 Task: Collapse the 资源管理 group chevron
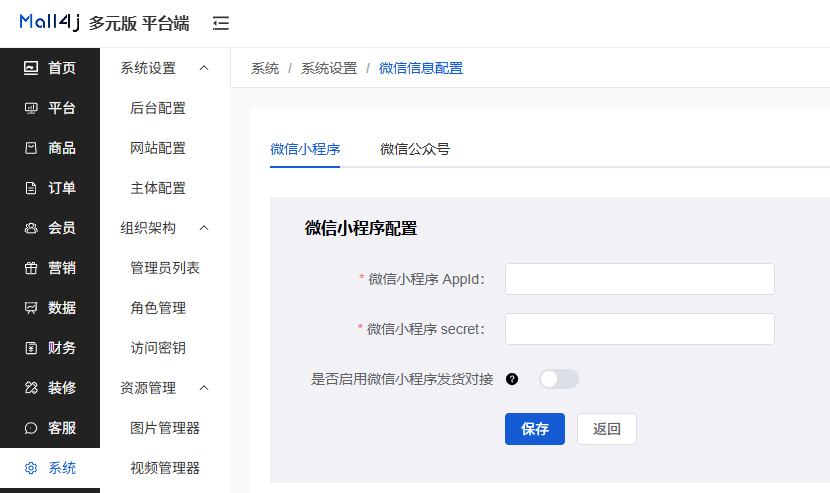coord(204,388)
